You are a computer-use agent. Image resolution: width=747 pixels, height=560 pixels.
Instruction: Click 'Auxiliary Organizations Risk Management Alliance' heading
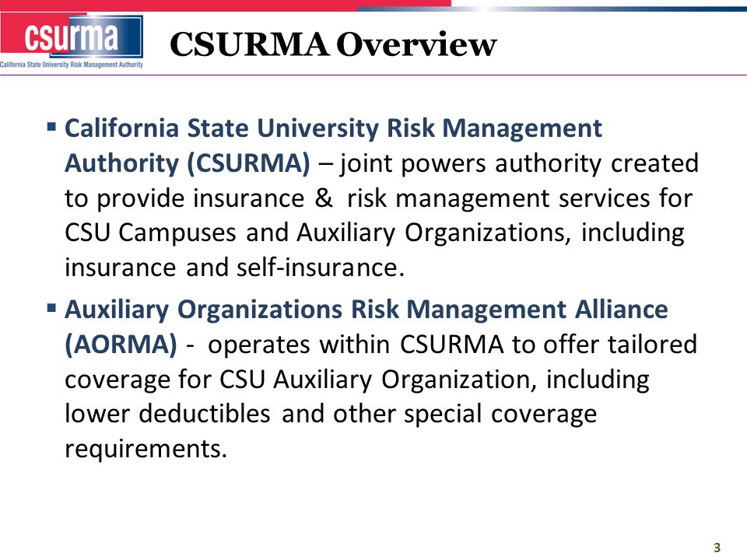366,310
